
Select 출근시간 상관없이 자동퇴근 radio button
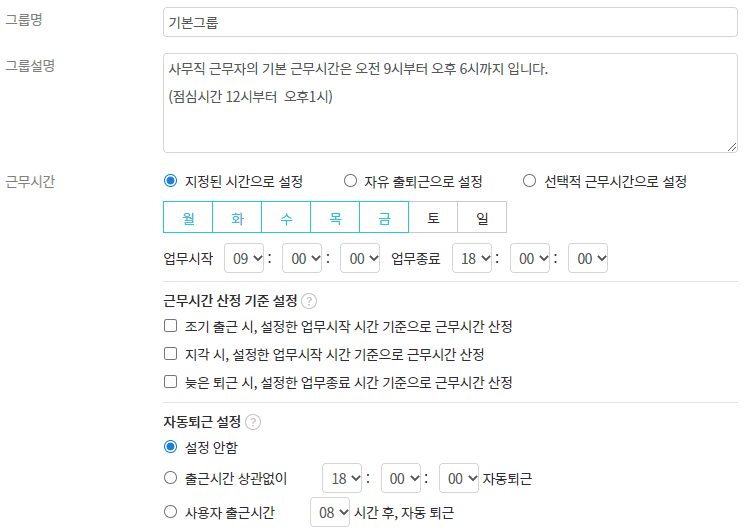click(x=170, y=479)
